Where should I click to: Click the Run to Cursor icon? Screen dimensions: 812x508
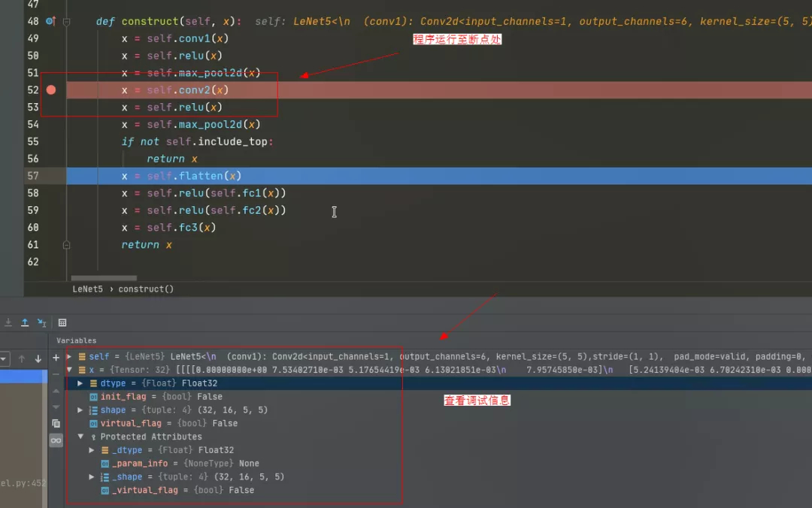point(41,322)
